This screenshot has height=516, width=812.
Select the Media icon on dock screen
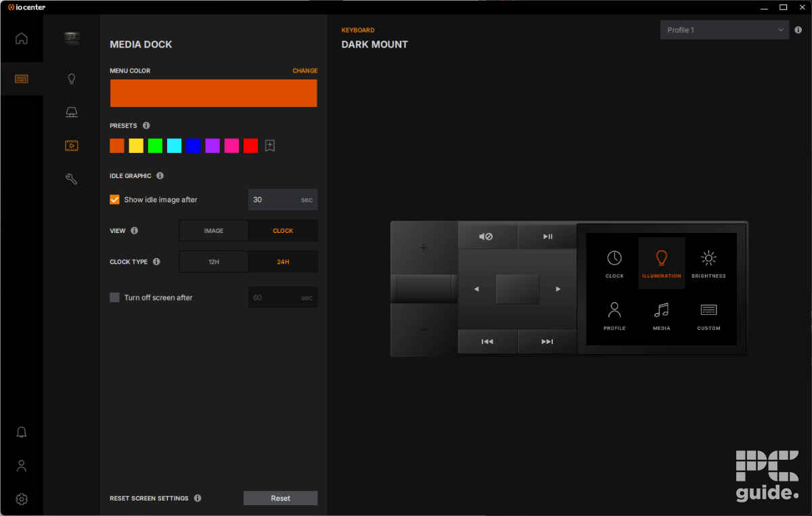(662, 316)
